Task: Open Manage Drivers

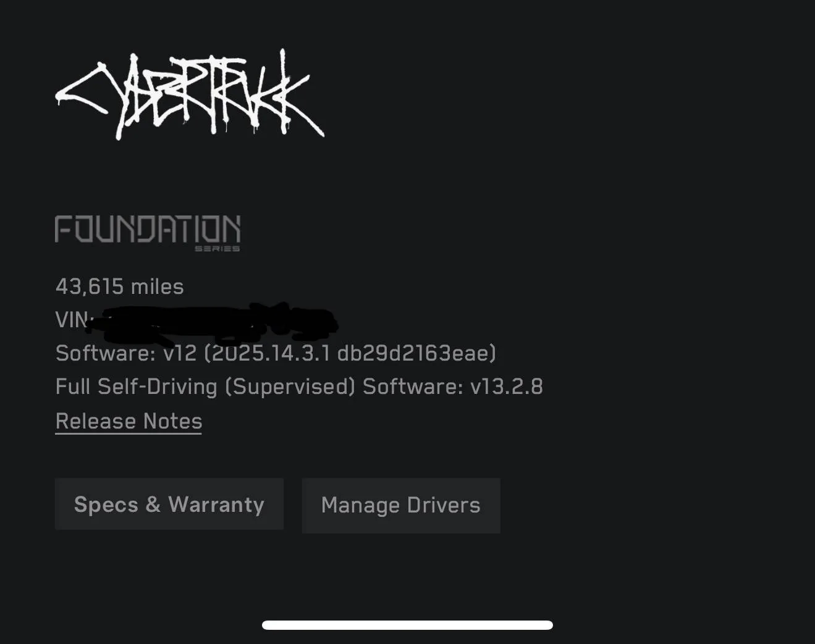Action: coord(401,505)
